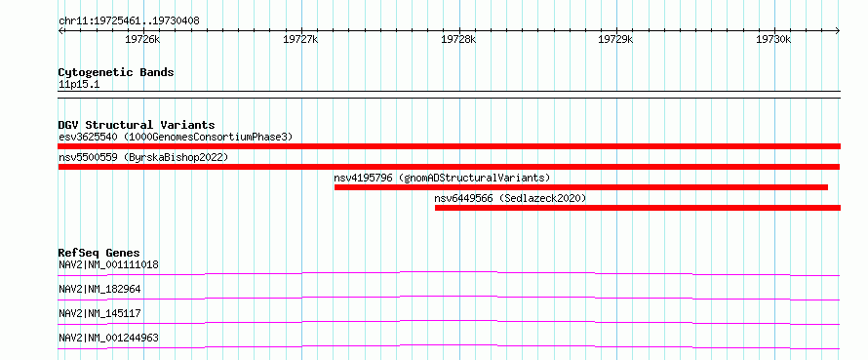Click the red bar for nsv4195796
The image size is (868, 360).
[581, 187]
